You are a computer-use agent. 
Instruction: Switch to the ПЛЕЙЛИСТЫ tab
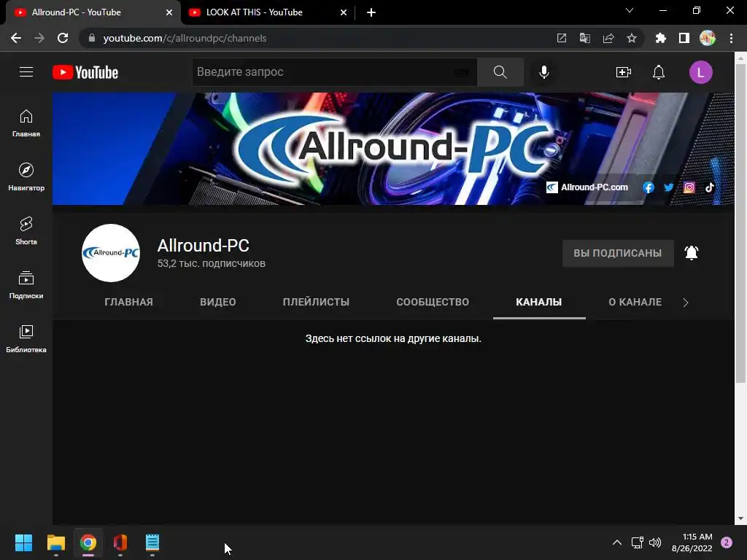click(x=316, y=302)
